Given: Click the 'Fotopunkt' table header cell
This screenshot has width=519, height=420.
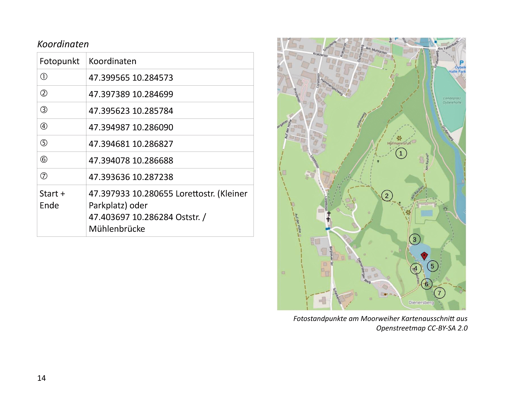Looking at the screenshot, I should (x=62, y=61).
